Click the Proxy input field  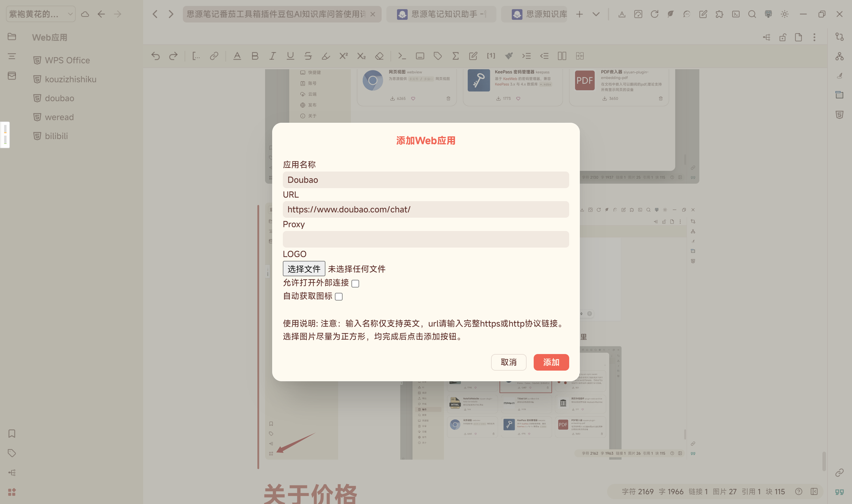point(425,240)
